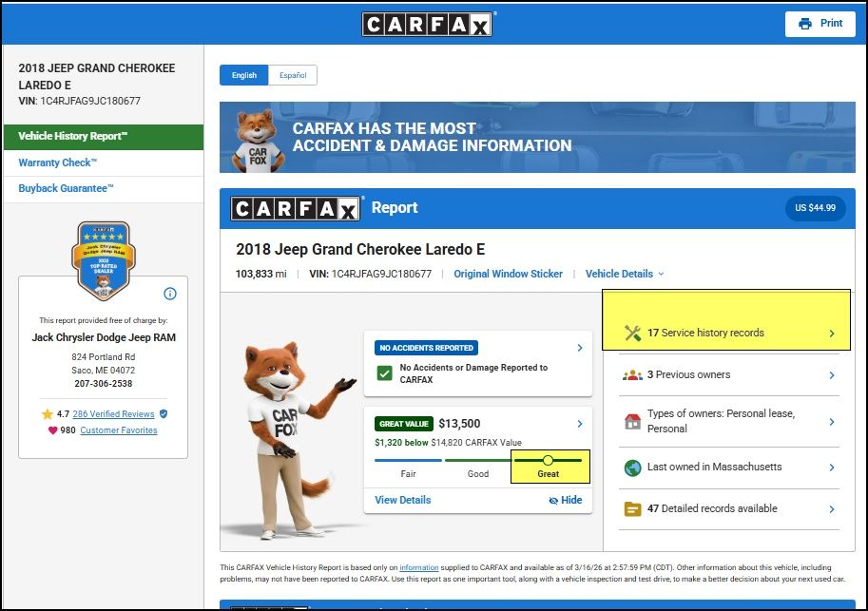Click the wrench service history icon

(632, 334)
